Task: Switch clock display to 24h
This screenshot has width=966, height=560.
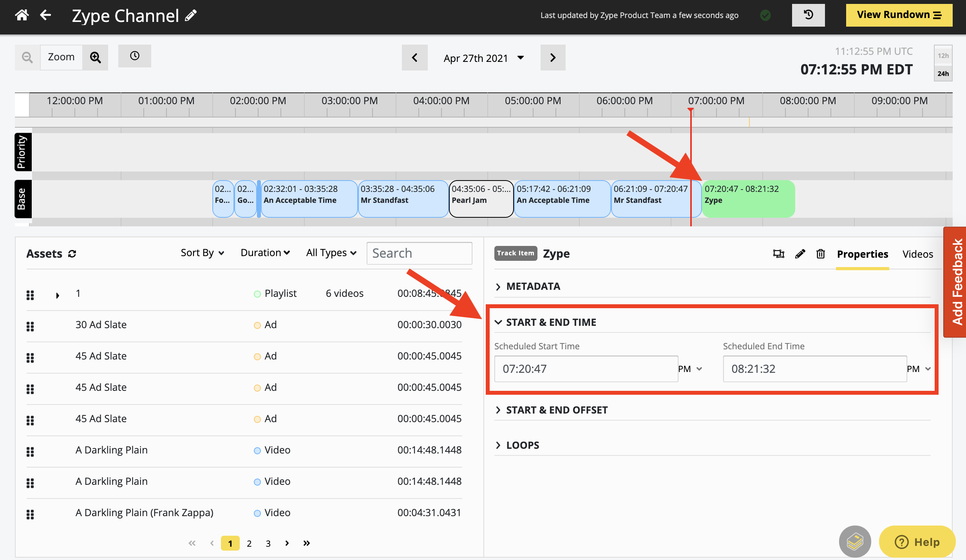Action: point(943,73)
